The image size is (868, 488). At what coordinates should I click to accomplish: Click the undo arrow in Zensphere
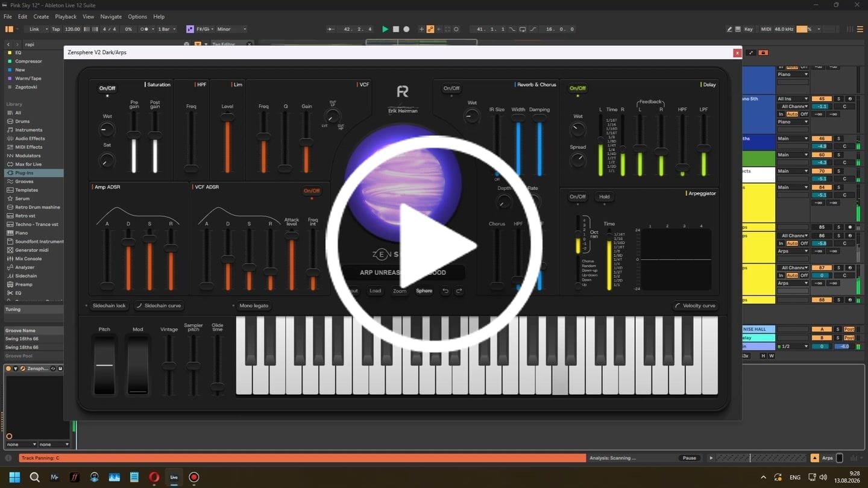coord(445,291)
